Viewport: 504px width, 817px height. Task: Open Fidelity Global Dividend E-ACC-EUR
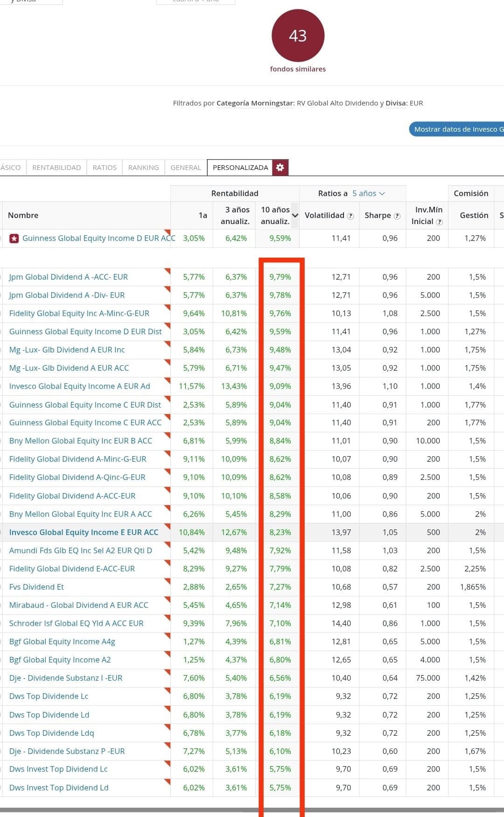[72, 569]
